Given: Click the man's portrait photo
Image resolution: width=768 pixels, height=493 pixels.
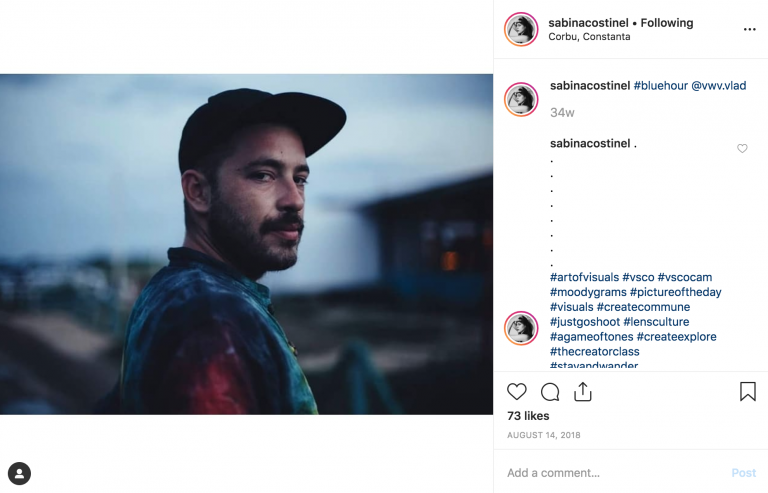Looking at the screenshot, I should point(246,244).
